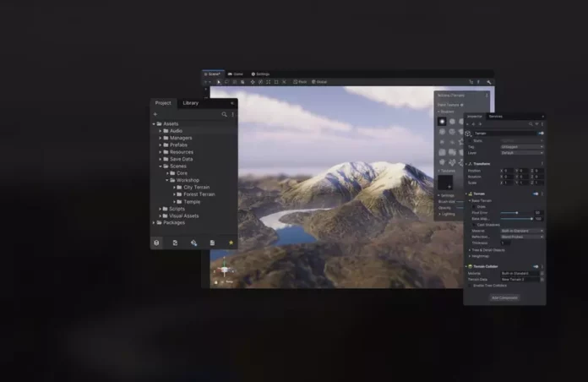The height and width of the screenshot is (382, 588).
Task: Adjust the Pixel Error slider
Action: point(515,213)
